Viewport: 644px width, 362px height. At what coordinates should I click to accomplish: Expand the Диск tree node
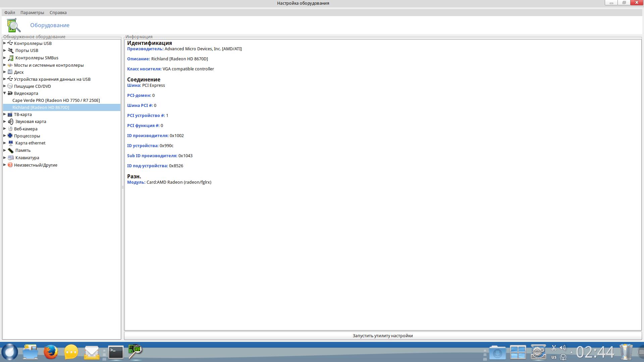click(x=5, y=72)
